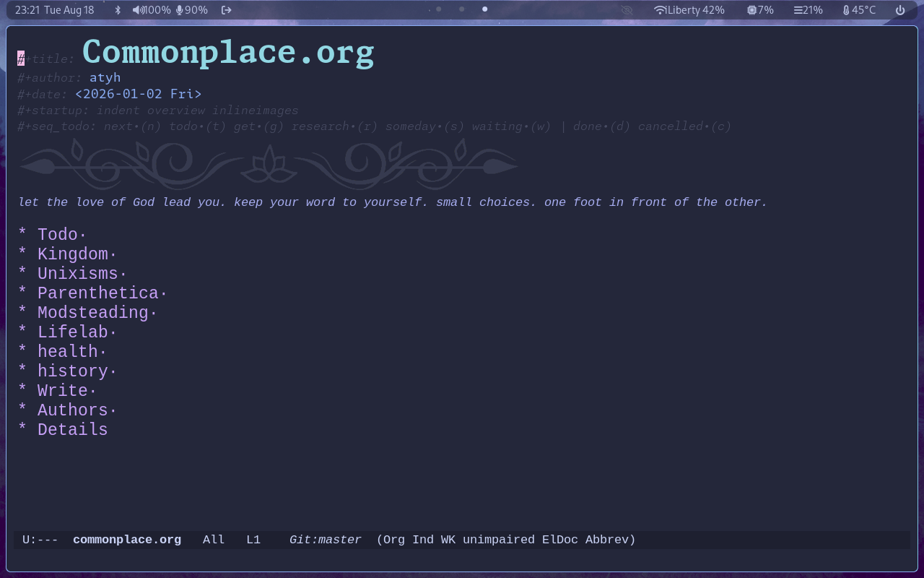Expand the Kingdom heading
Image resolution: width=924 pixels, height=578 pixels.
[72, 254]
